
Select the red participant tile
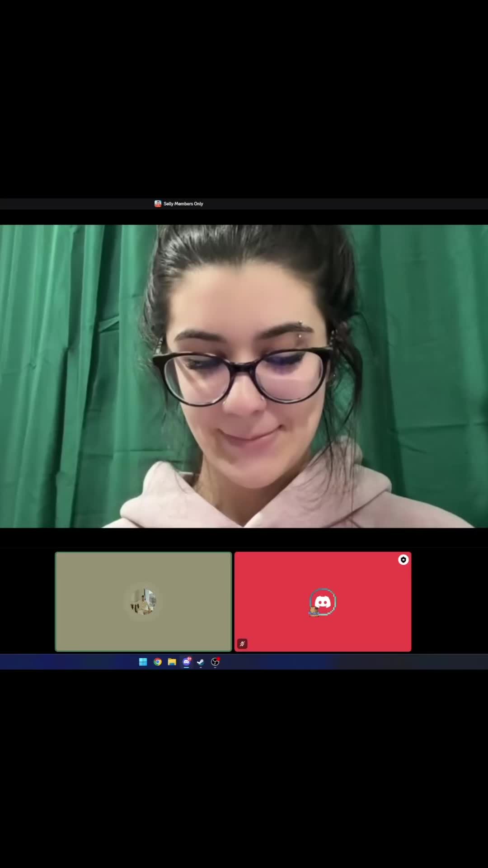point(323,602)
